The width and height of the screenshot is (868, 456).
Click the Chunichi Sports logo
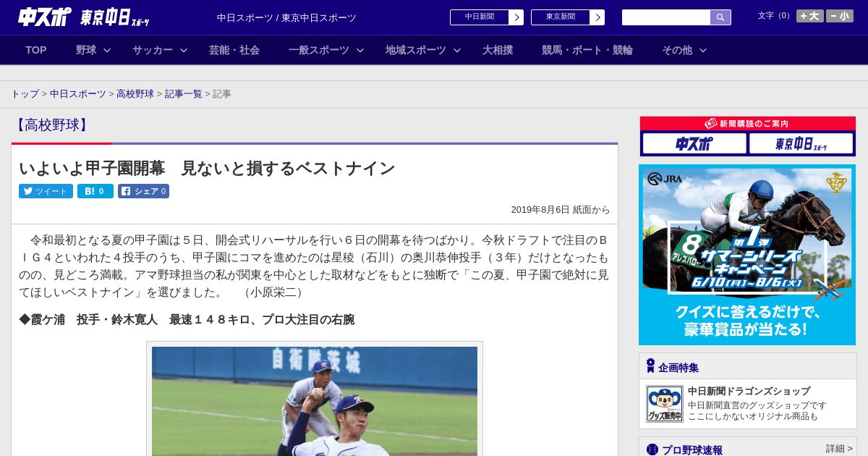click(x=45, y=17)
